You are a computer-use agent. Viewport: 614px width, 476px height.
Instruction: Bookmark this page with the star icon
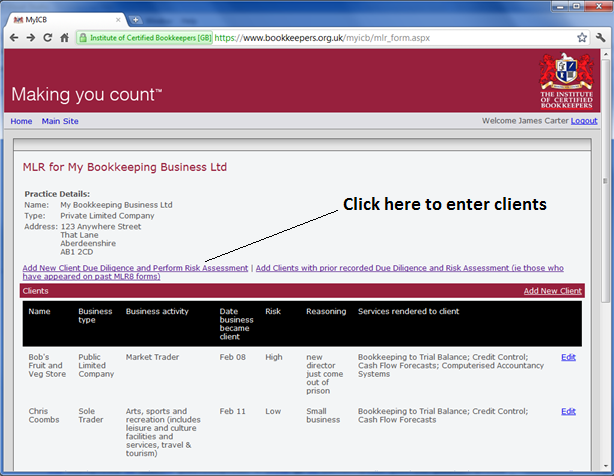[x=582, y=38]
